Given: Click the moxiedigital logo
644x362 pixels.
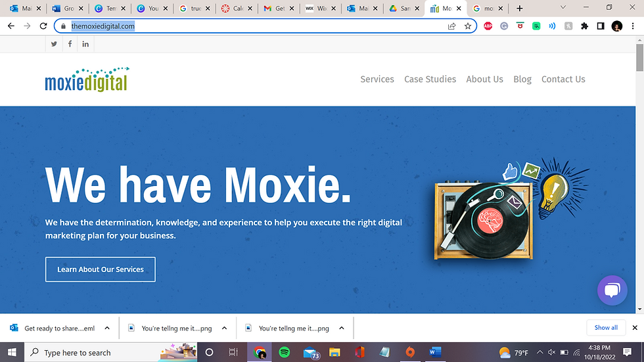Looking at the screenshot, I should (x=87, y=79).
